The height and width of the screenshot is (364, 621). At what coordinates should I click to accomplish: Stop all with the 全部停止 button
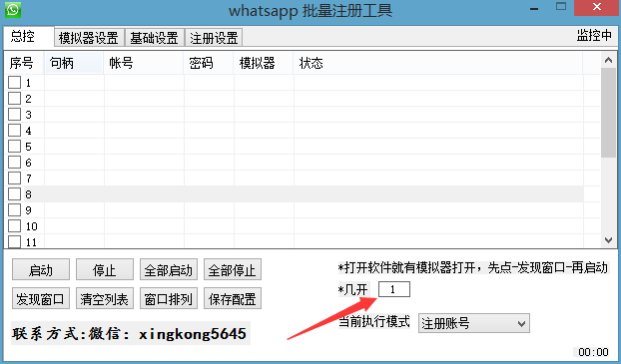click(x=233, y=270)
